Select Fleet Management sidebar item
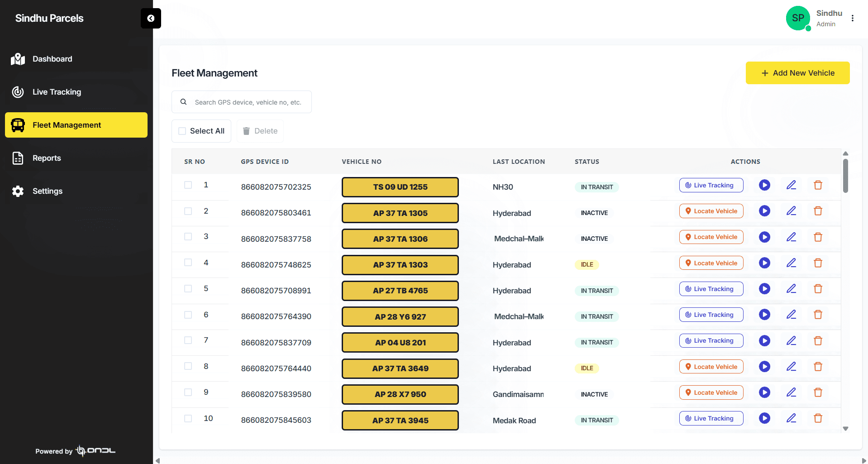Screen dimensions: 868x464 coord(76,125)
